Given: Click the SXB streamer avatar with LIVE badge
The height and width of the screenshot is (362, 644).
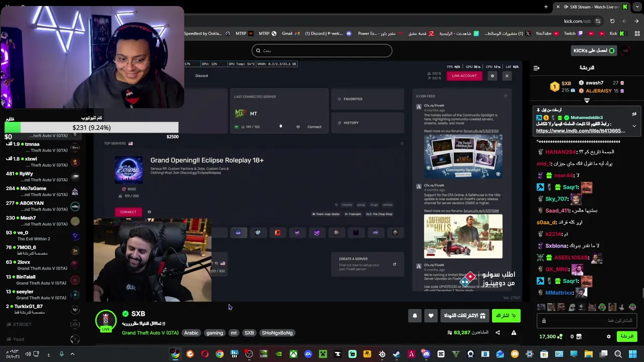Looking at the screenshot, I should (106, 321).
